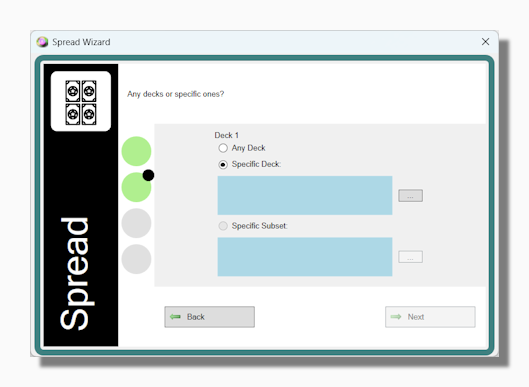Click the fourth gray wizard step circle
The image size is (529, 387).
tap(136, 259)
